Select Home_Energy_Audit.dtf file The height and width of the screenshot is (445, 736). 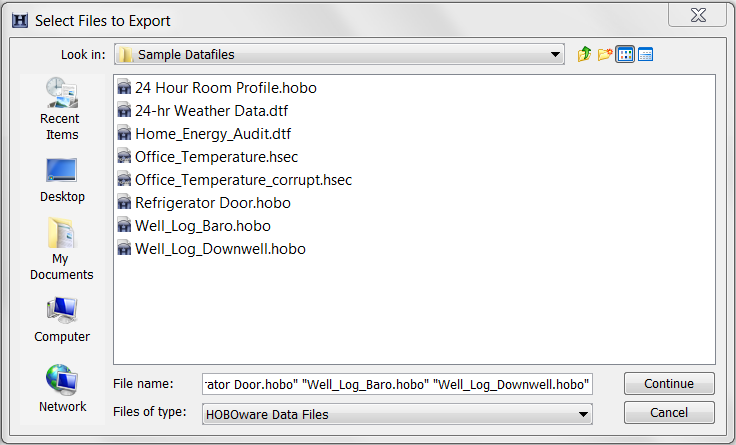(x=213, y=134)
